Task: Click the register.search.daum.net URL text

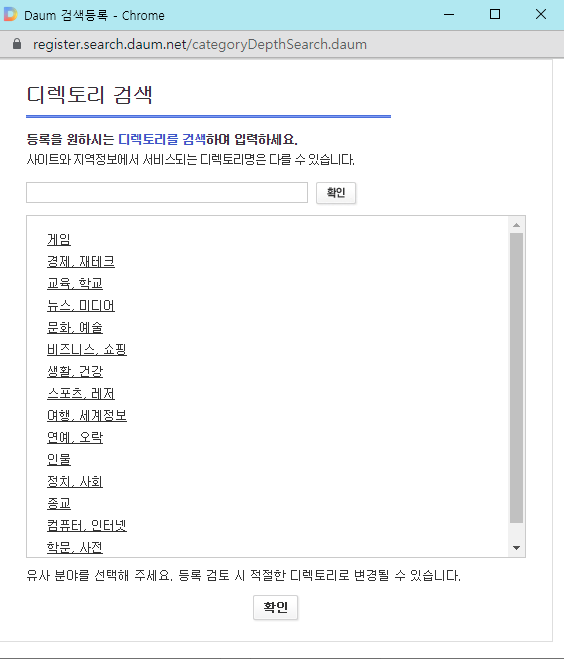Action: tap(200, 44)
